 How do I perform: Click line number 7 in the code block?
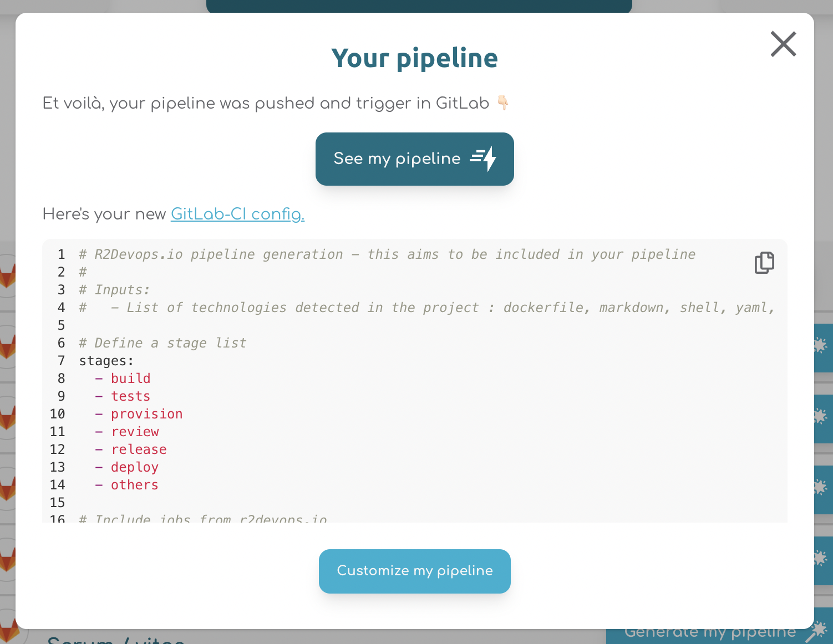coord(61,360)
